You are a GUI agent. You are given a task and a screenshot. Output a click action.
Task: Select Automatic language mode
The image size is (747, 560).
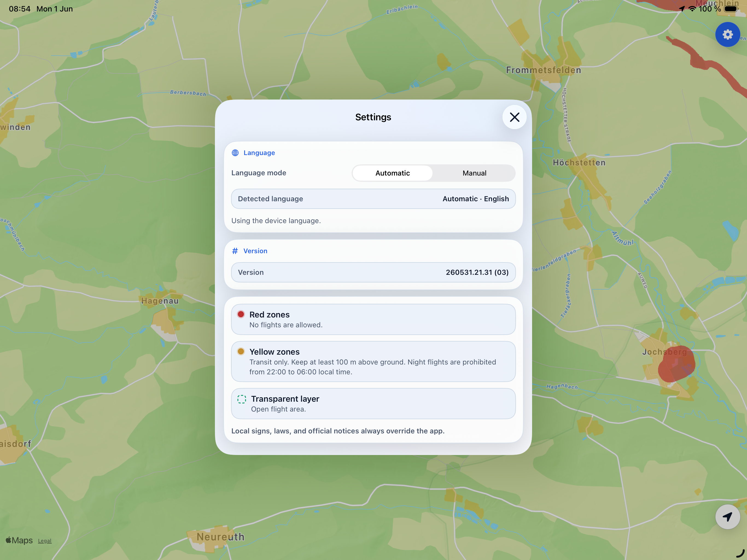(392, 173)
